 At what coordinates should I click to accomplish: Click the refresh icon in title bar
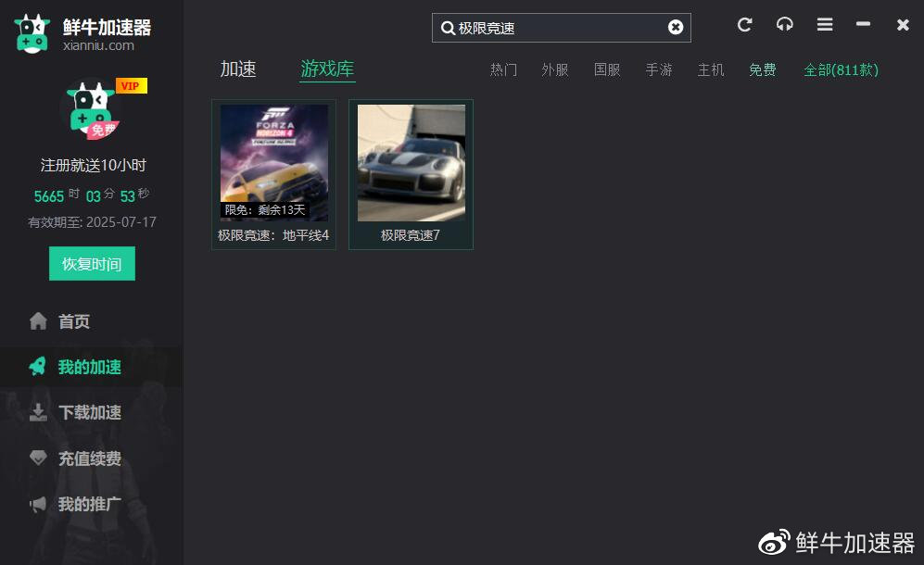click(744, 25)
